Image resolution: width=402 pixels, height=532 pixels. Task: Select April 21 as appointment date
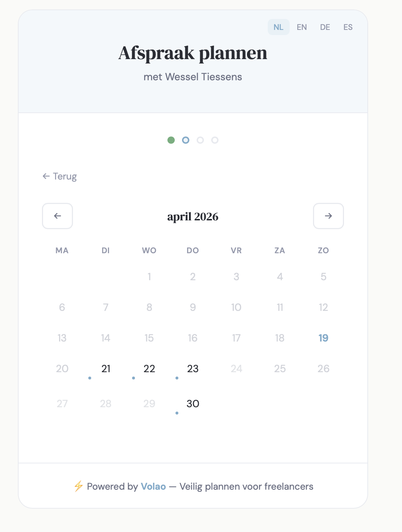106,369
